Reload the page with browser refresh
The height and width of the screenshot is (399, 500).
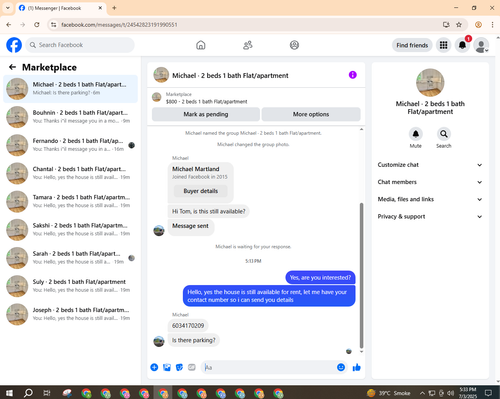point(37,25)
